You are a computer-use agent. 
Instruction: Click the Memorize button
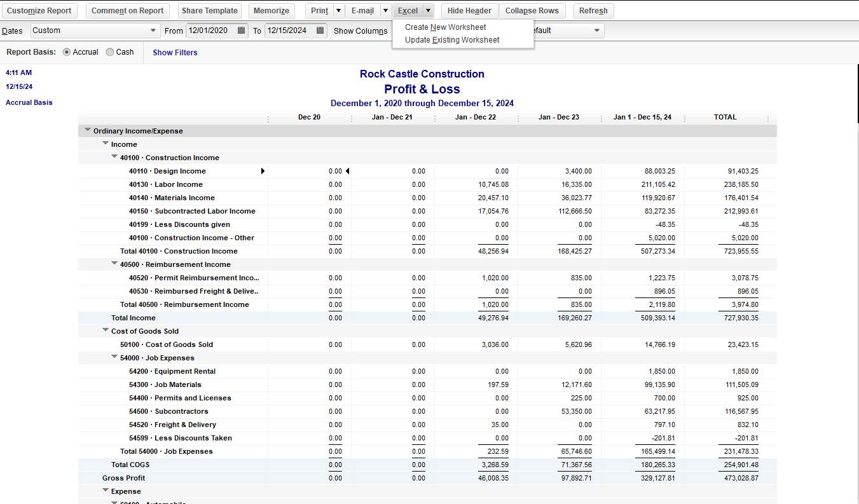tap(271, 11)
